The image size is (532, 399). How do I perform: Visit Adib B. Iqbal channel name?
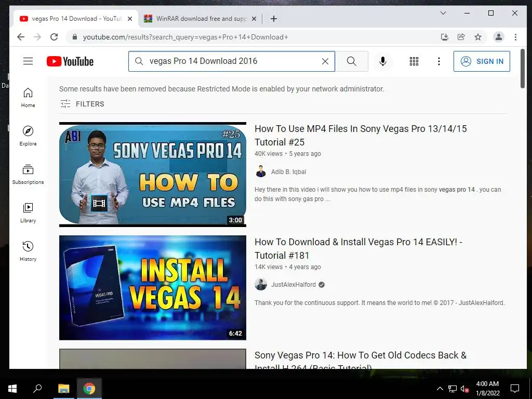pos(288,171)
